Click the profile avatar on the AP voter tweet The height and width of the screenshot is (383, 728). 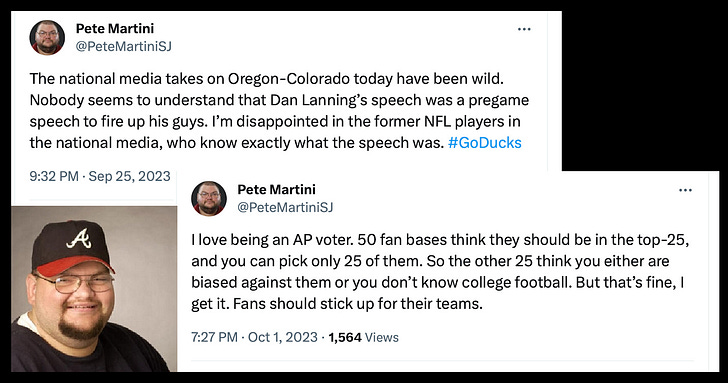pyautogui.click(x=209, y=199)
